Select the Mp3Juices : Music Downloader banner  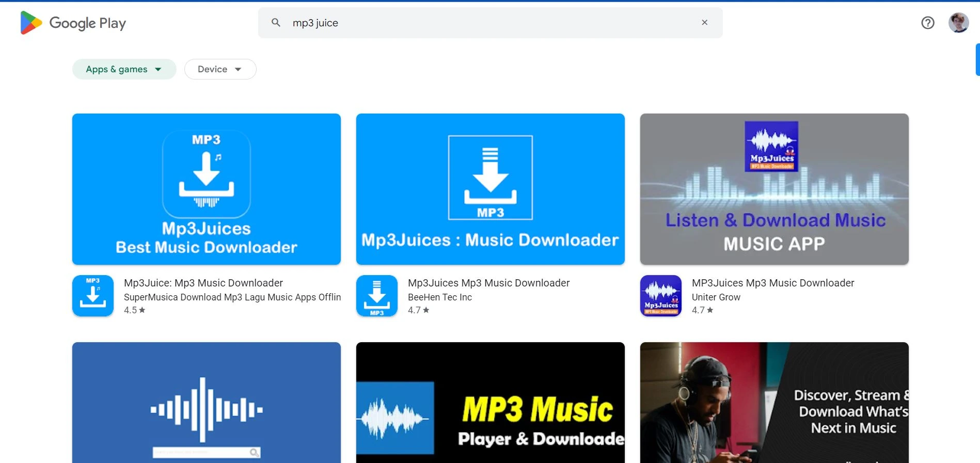491,189
